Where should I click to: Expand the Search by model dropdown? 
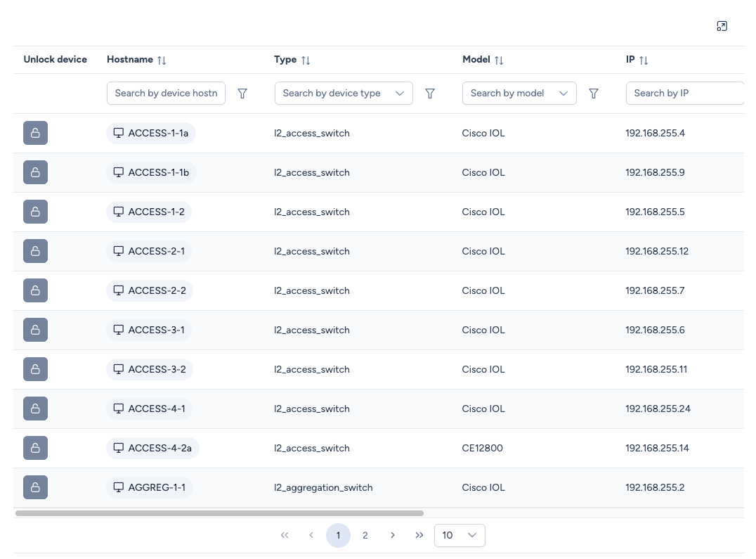(563, 94)
